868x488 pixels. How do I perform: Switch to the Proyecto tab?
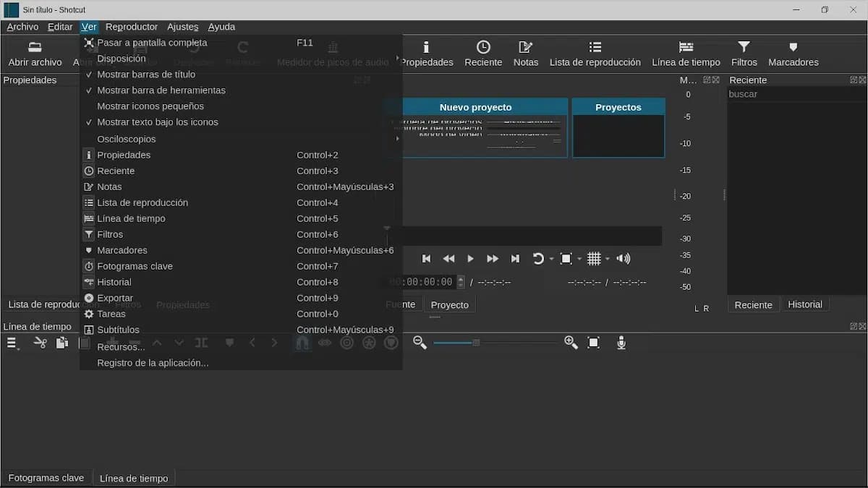(450, 305)
